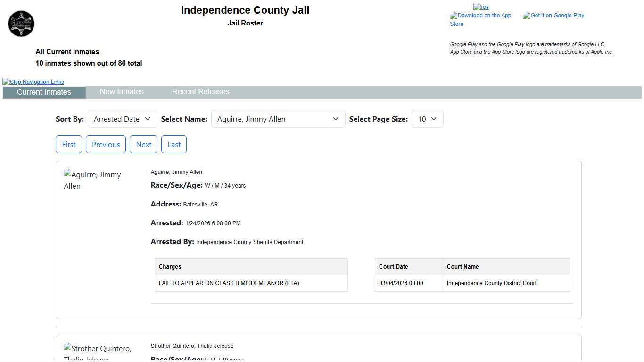Click Download on the App Store badge
This screenshot has height=362, width=644.
(480, 19)
